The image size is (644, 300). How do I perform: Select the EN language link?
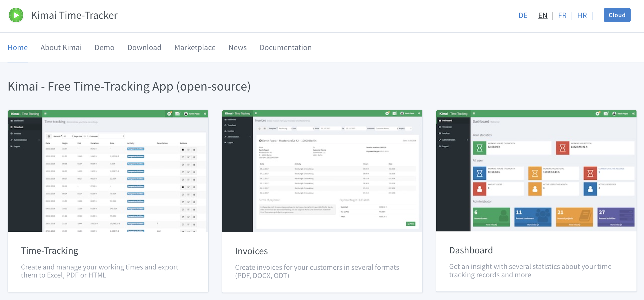click(x=543, y=16)
